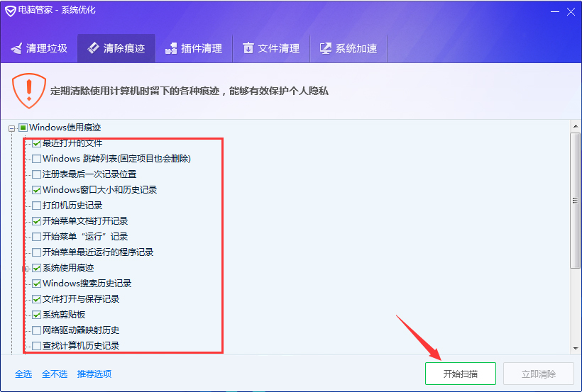Collapse the Windows使用痕迹 tree node
Image resolution: width=582 pixels, height=392 pixels.
(12, 128)
